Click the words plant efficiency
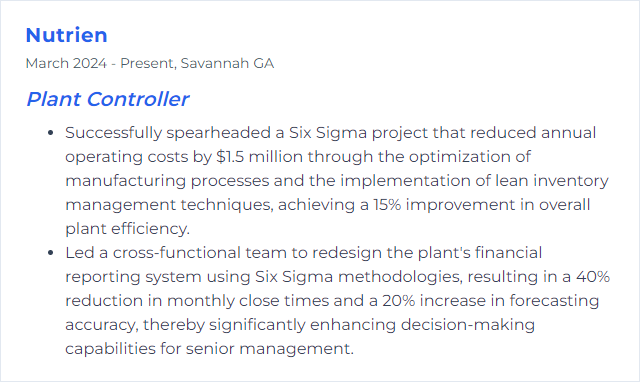The height and width of the screenshot is (382, 640). pos(127,229)
